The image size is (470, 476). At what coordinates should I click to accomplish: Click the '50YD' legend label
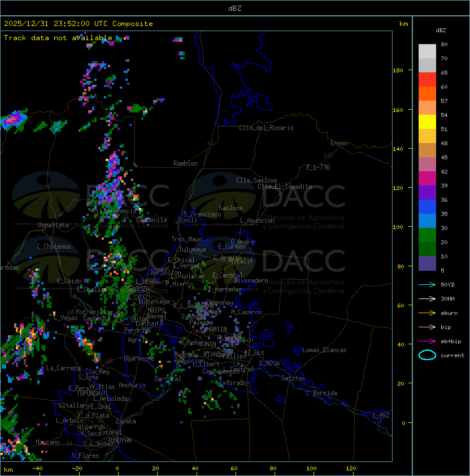click(x=447, y=284)
